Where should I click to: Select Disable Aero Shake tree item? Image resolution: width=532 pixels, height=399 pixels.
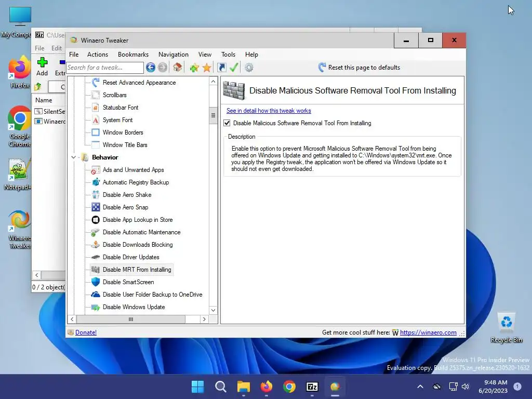coord(127,195)
